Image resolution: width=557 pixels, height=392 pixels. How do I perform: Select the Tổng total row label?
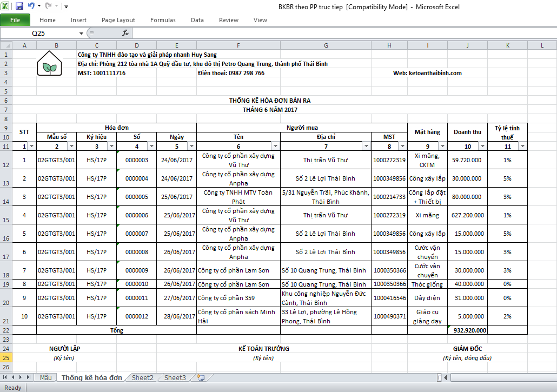pos(116,330)
